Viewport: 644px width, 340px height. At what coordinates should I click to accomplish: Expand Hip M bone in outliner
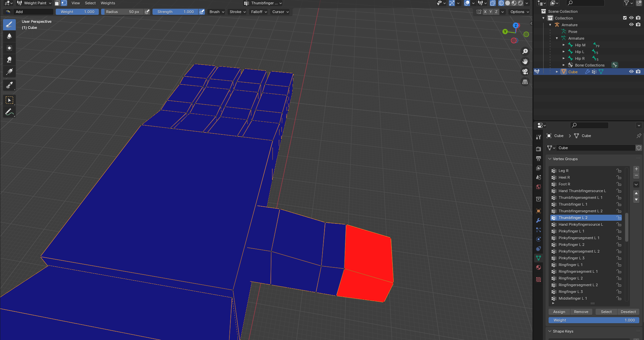pos(564,45)
